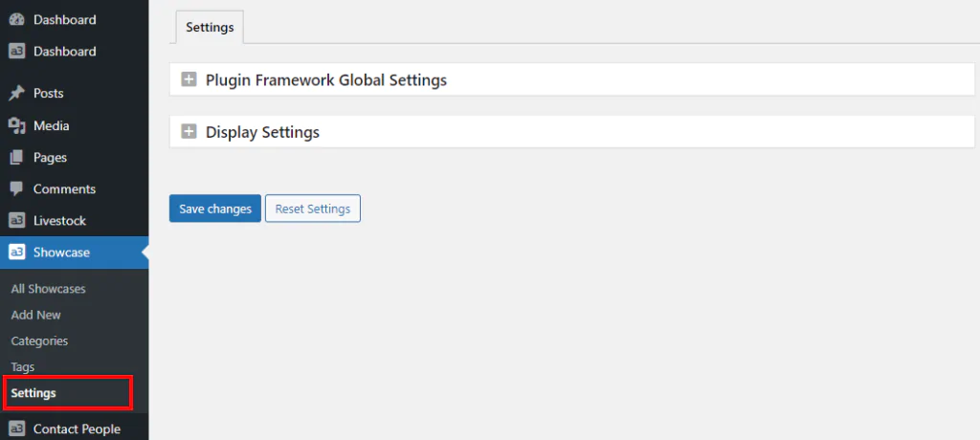This screenshot has height=440, width=980.
Task: Click the a3 icon beside Contact People
Action: click(x=16, y=429)
